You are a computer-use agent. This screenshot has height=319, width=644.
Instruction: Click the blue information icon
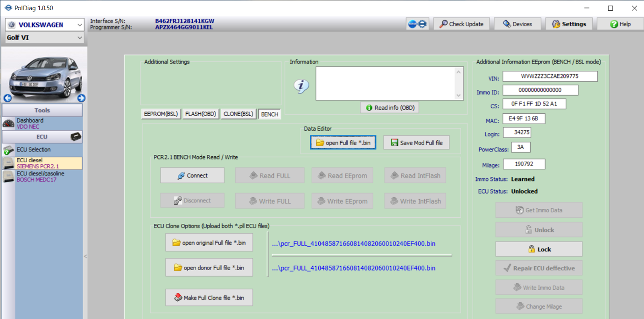point(301,86)
